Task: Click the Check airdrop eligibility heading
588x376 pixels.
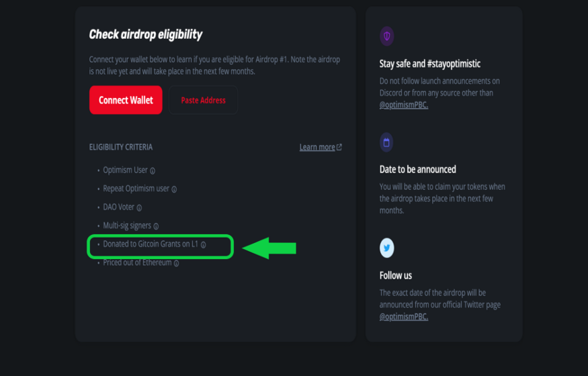Action: point(146,34)
